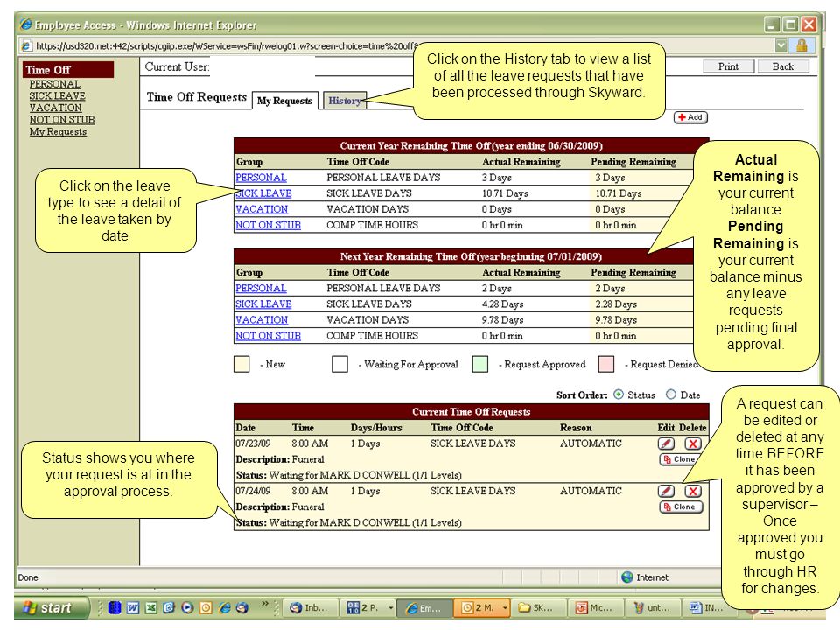Select NOT ON STUB in the sidebar
This screenshot has height=630, width=840.
[x=62, y=120]
